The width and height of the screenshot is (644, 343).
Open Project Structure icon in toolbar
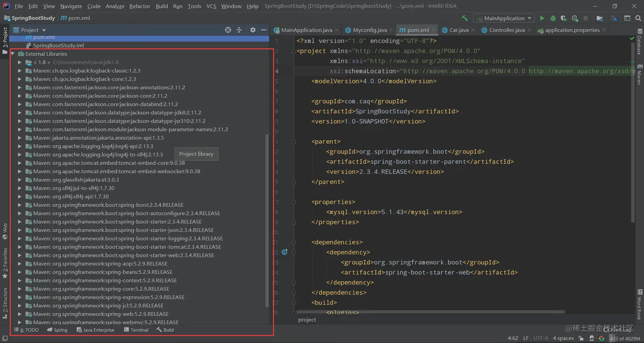pyautogui.click(x=600, y=18)
